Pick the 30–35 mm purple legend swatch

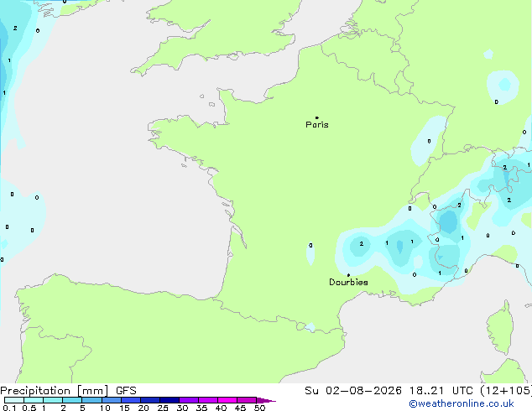click(189, 400)
